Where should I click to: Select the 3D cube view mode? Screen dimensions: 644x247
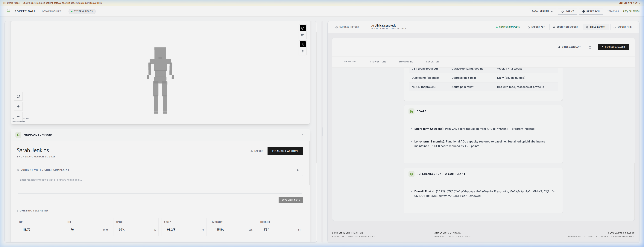click(x=303, y=28)
